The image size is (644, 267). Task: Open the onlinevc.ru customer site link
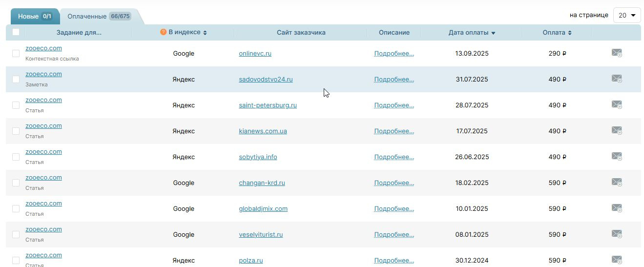[255, 53]
